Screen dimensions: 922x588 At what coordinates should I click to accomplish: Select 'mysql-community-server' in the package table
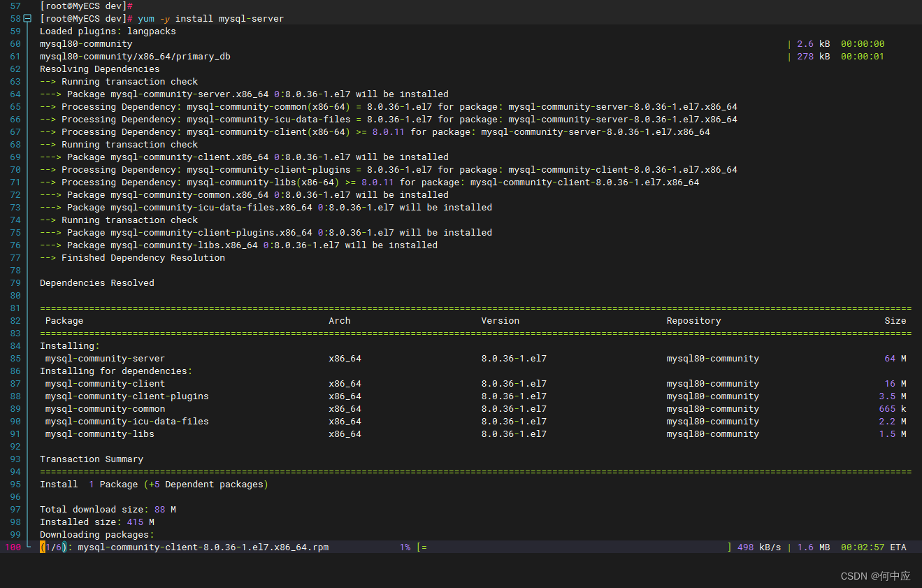pos(105,359)
